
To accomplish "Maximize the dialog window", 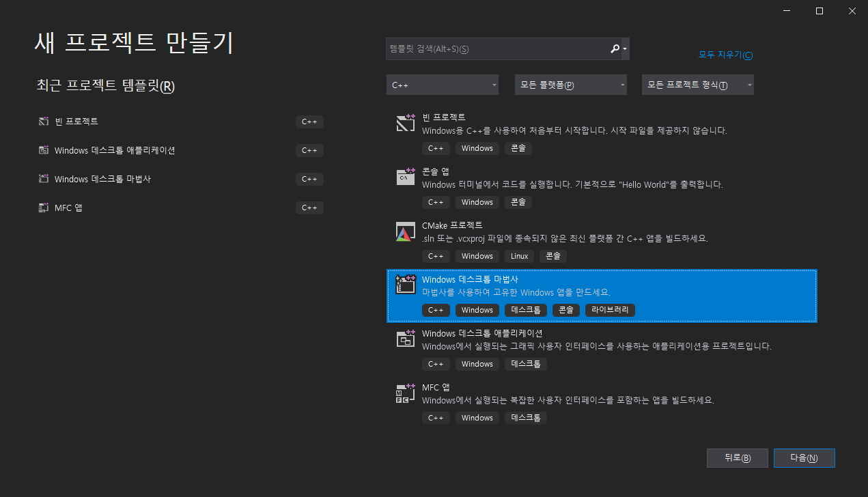I will tap(820, 10).
